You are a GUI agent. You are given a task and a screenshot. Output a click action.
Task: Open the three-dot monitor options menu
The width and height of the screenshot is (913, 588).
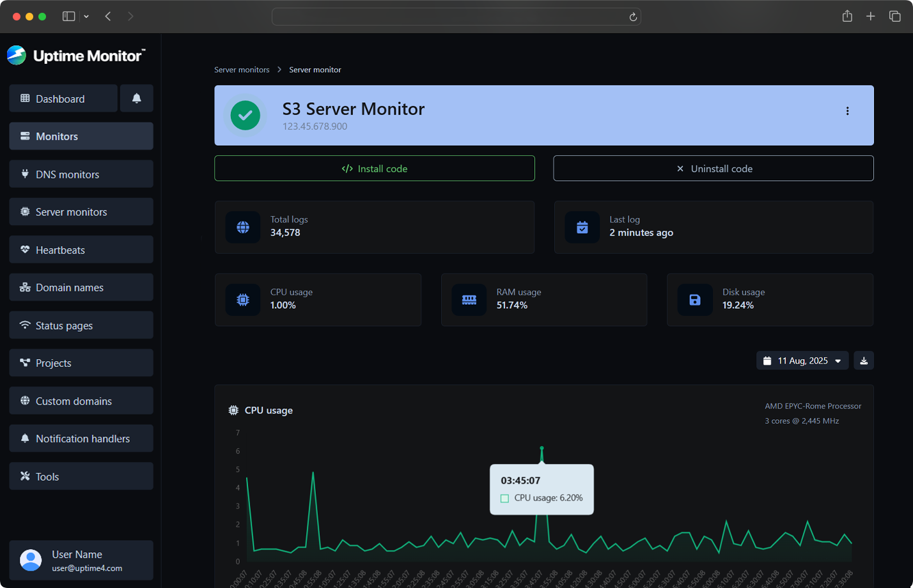coord(847,111)
